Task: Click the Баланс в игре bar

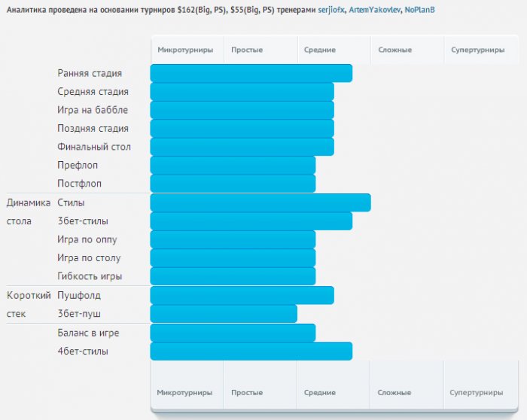Action: point(233,333)
